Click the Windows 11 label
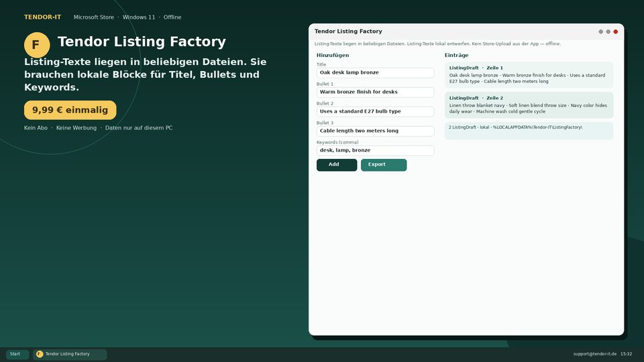Image resolution: width=644 pixels, height=362 pixels. pos(139,17)
